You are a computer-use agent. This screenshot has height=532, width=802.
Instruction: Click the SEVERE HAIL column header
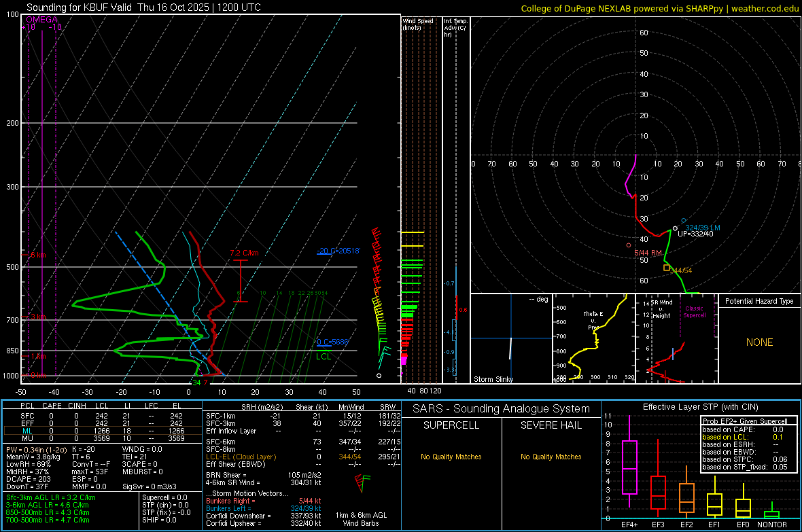[551, 425]
